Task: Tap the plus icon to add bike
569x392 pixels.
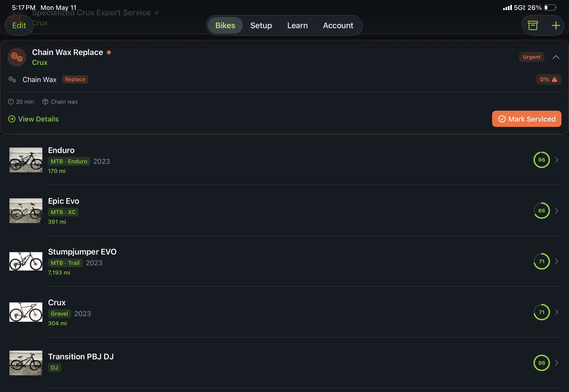Action: click(x=556, y=25)
